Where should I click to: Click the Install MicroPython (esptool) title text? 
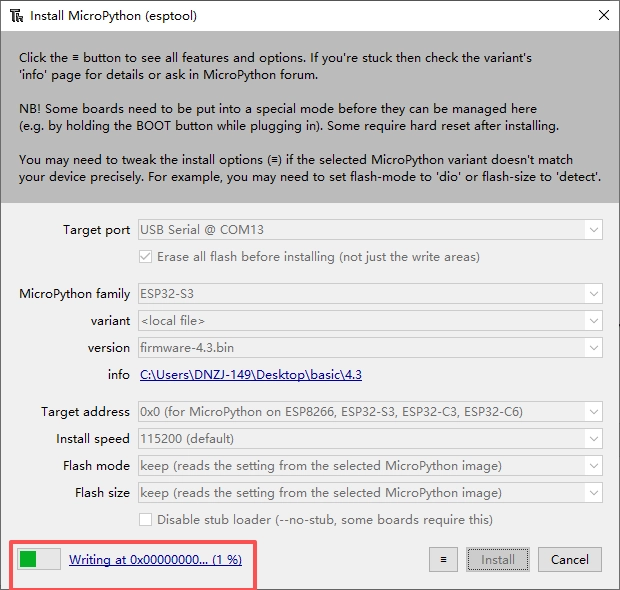pyautogui.click(x=113, y=16)
